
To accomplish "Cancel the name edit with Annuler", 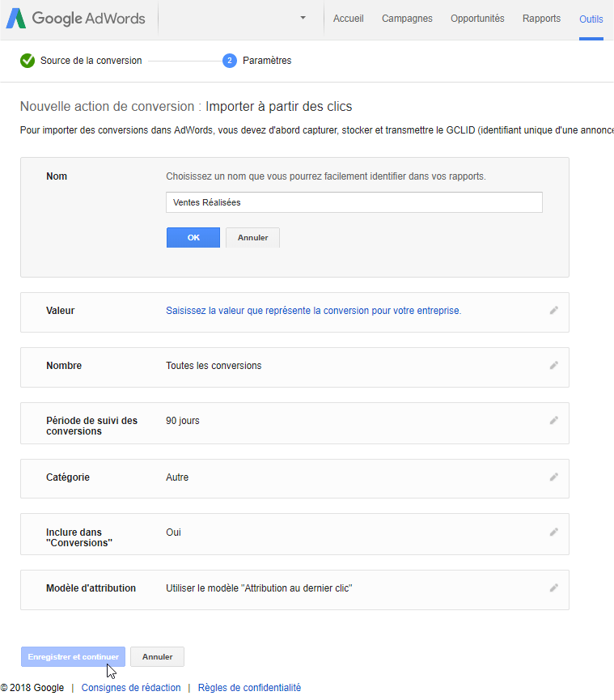I will click(x=252, y=237).
